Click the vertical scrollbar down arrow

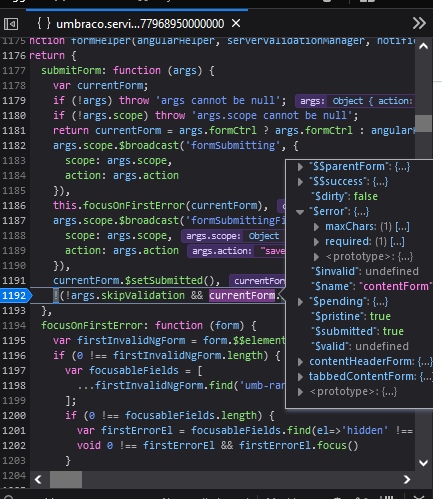pyautogui.click(x=423, y=463)
